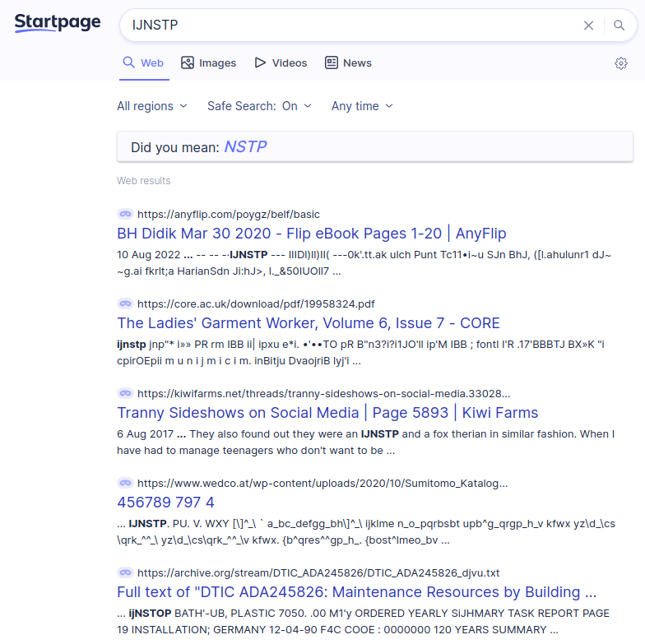Click the magnifier search submit icon
Screen dimensions: 645x644
click(619, 25)
